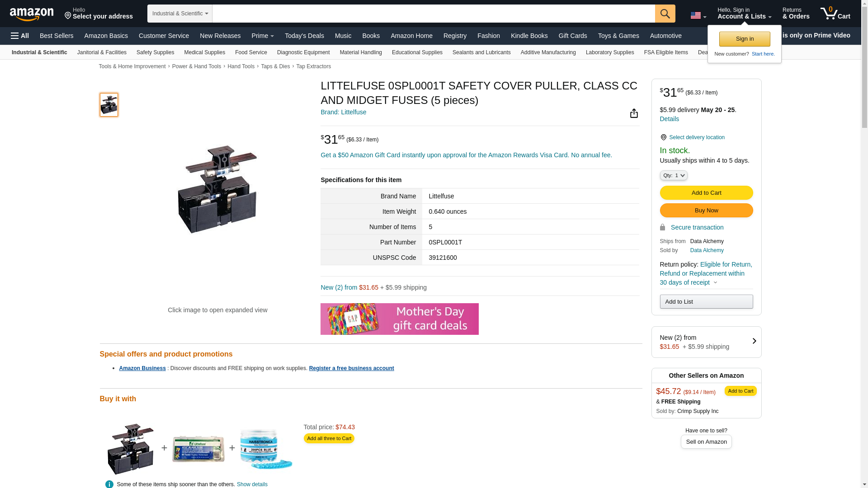Screen dimensions: 868x488
Task: Open Today's Deals in navigation bar
Action: tap(304, 36)
